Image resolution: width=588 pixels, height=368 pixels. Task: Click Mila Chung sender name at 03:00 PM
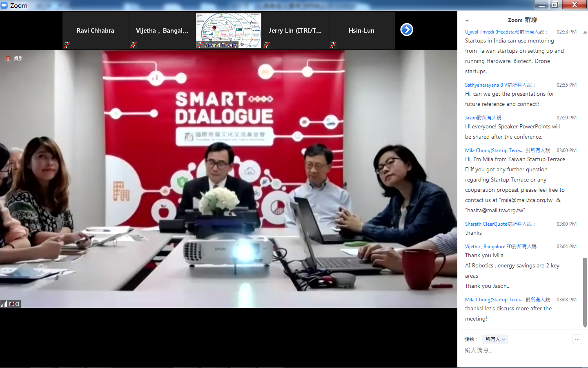pos(494,150)
